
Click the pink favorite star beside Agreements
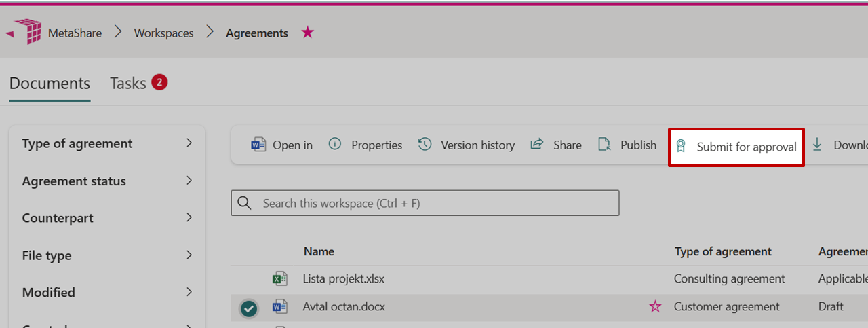308,33
